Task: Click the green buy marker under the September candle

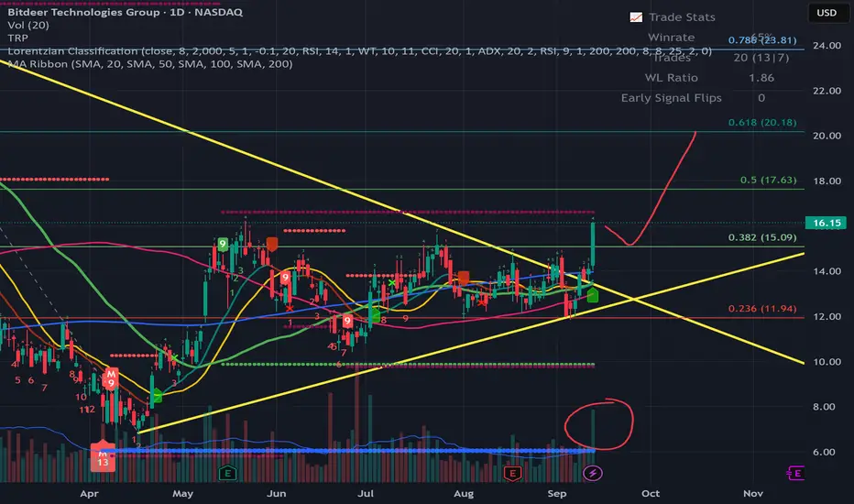Action: click(x=593, y=295)
